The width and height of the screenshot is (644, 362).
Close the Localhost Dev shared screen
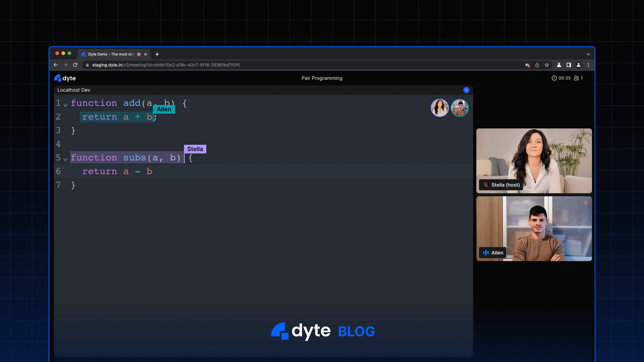(466, 90)
